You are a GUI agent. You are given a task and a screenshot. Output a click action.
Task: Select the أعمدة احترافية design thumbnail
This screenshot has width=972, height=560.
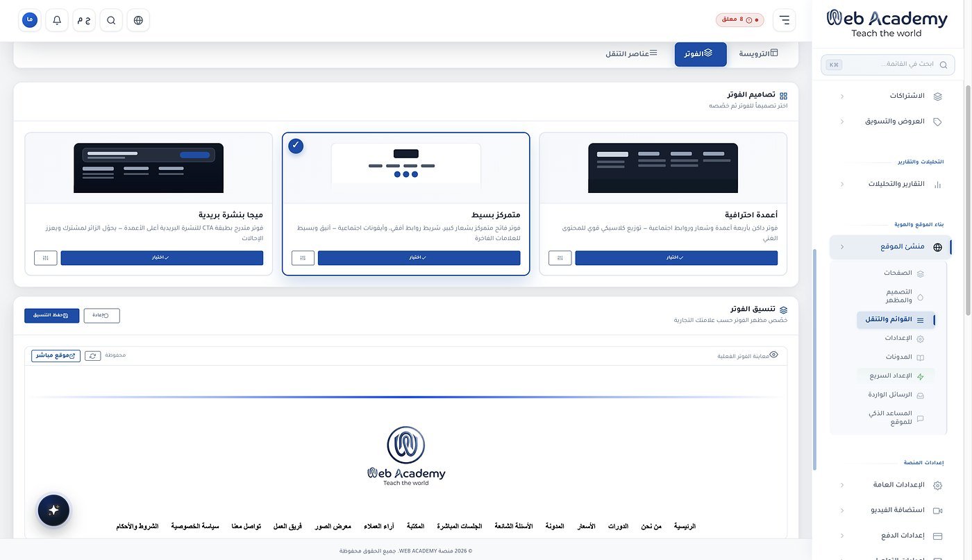tap(663, 168)
